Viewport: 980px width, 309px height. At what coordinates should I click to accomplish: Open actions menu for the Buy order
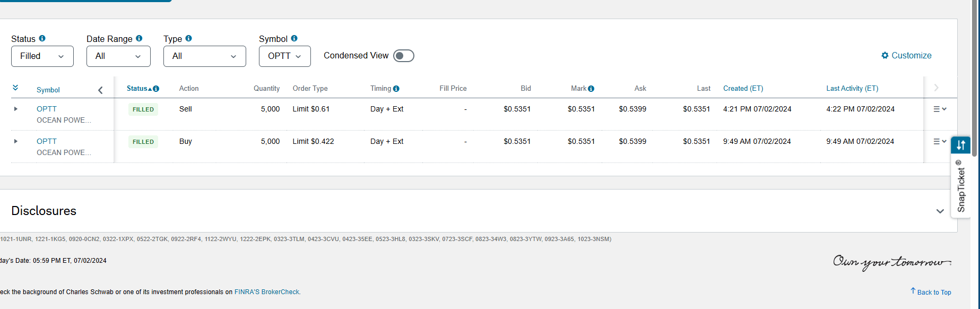tap(940, 141)
